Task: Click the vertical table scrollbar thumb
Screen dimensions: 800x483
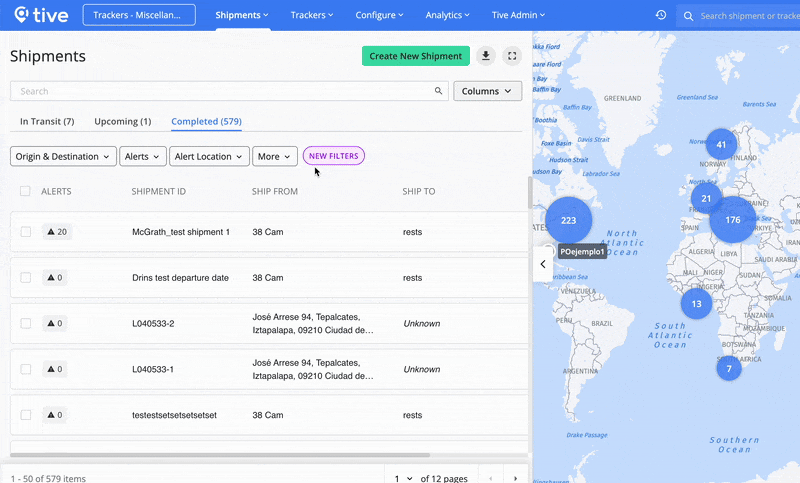Action: pos(530,192)
